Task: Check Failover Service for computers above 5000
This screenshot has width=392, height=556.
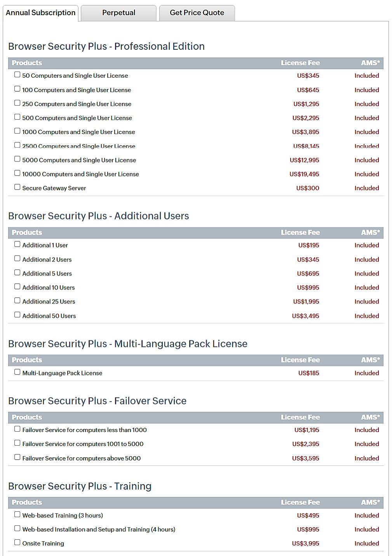Action: pyautogui.click(x=17, y=457)
